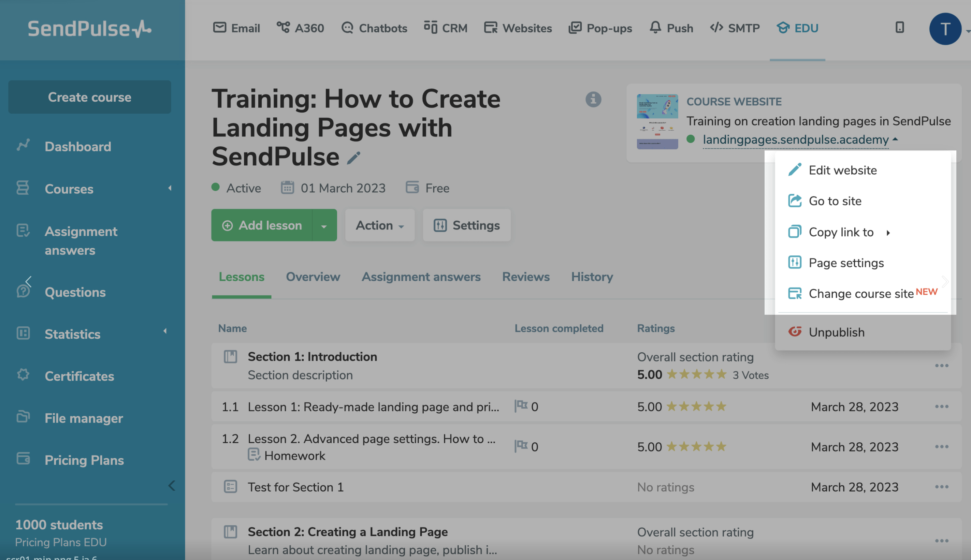Open Dashboard in the sidebar
The width and height of the screenshot is (971, 560).
(x=78, y=147)
